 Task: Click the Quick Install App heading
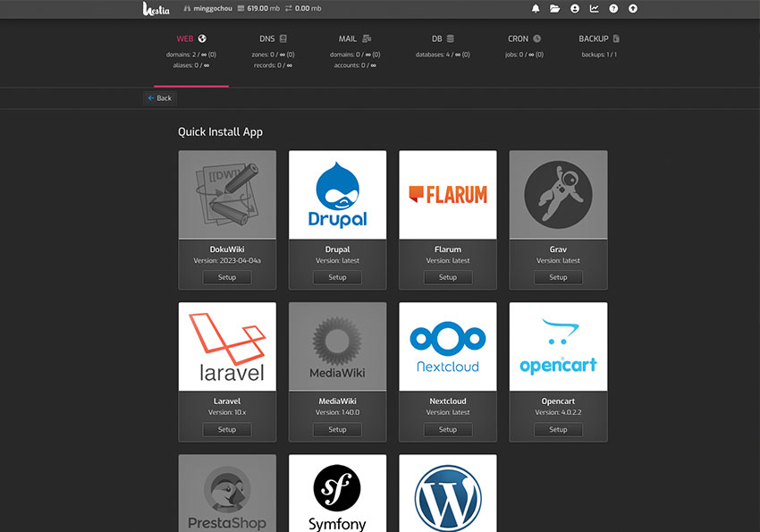tap(220, 132)
